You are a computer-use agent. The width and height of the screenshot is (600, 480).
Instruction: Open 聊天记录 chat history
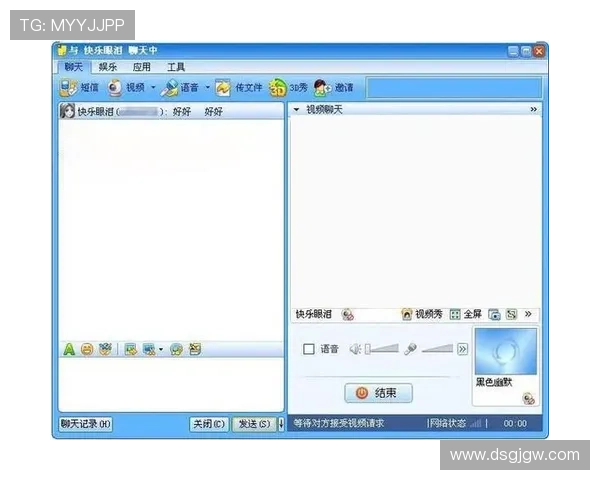click(85, 424)
